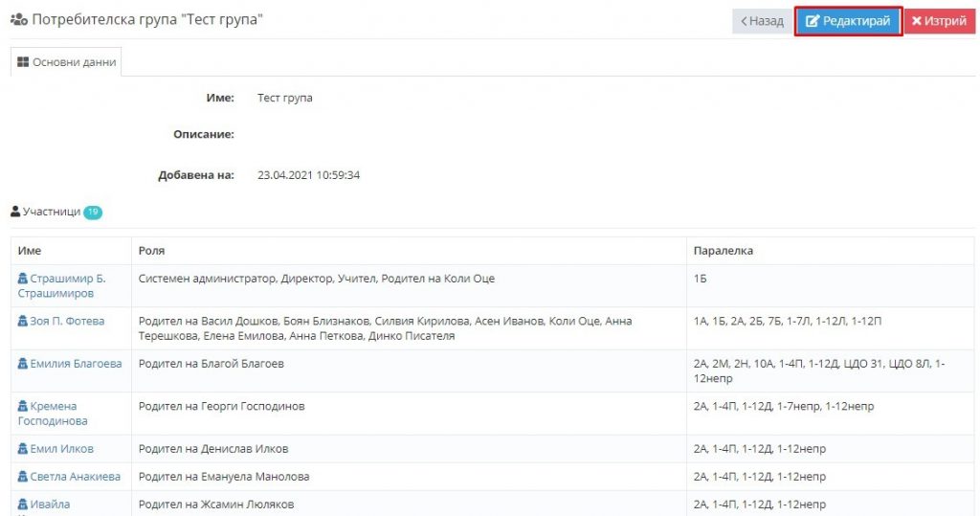Screen dimensions: 980x516
Task: Click the date value '23.04.2021 10:59:34'
Action: coord(309,175)
